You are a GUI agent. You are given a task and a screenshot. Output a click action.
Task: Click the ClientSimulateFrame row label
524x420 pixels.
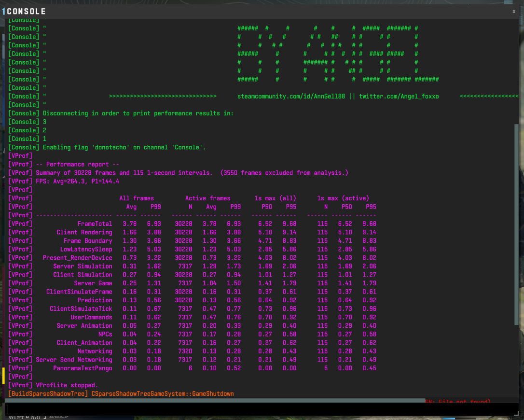(79, 292)
